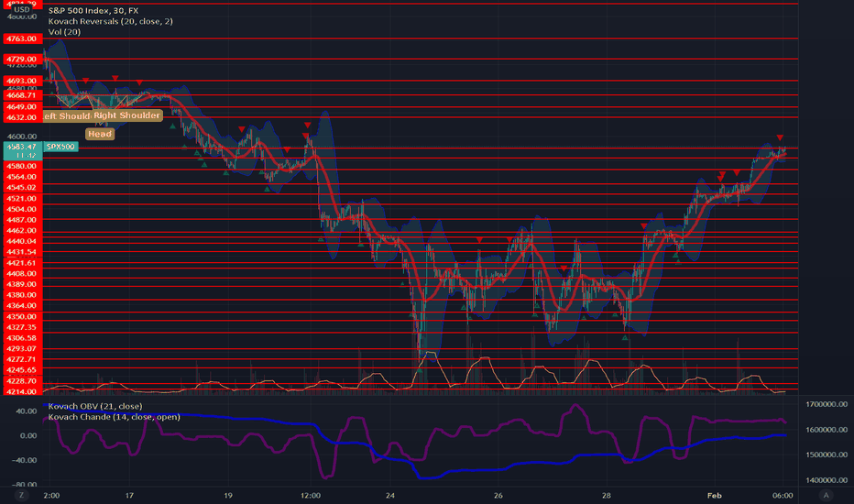This screenshot has height=504, width=854.
Task: Click the 12:00 time axis label
Action: (311, 495)
